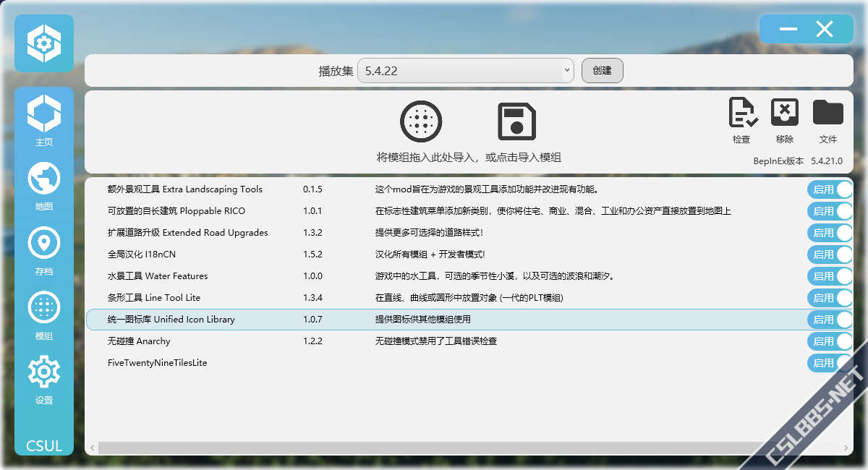Toggle off the Anarchy mod switch

pos(830,341)
